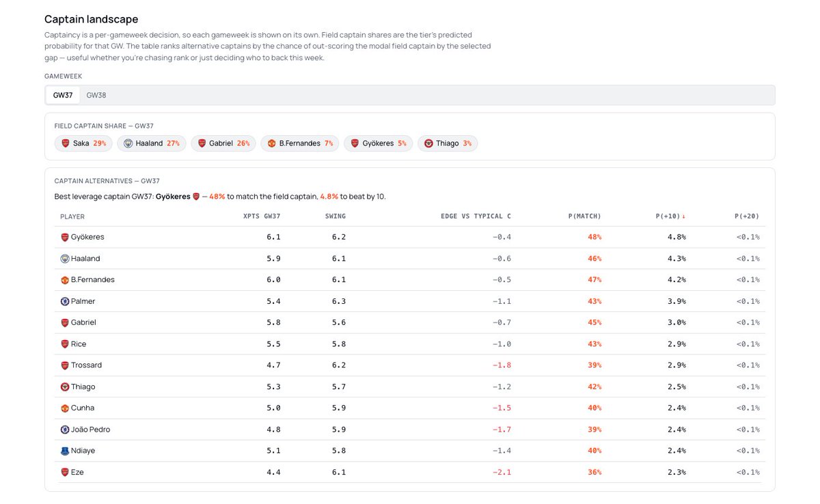Click the 36% P(MATCH) value for Eze
This screenshot has width=820, height=504.
click(594, 472)
